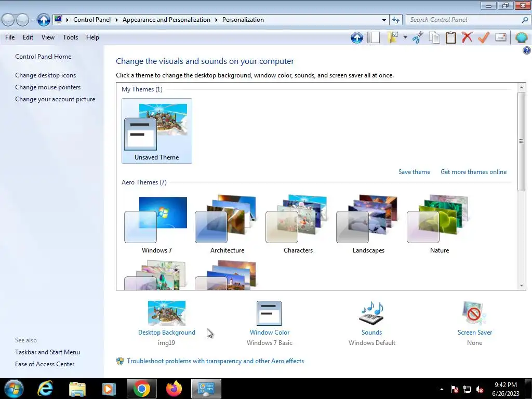Image resolution: width=532 pixels, height=399 pixels.
Task: Open Change desktop icons
Action: pos(46,75)
